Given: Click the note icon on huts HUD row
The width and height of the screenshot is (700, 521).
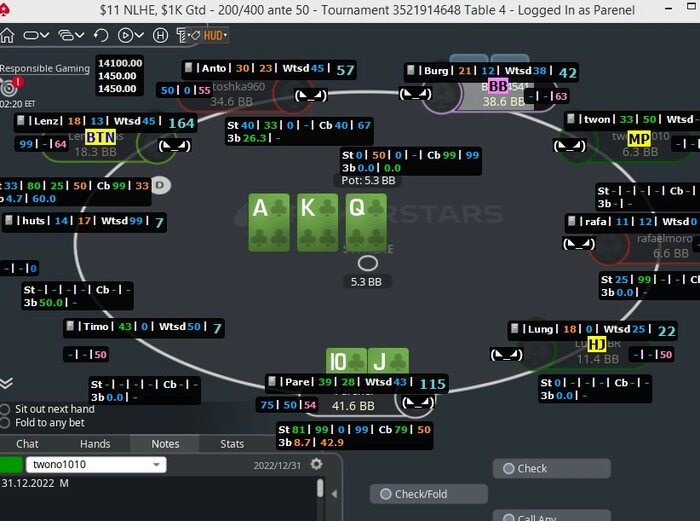Looking at the screenshot, I should click(9, 220).
